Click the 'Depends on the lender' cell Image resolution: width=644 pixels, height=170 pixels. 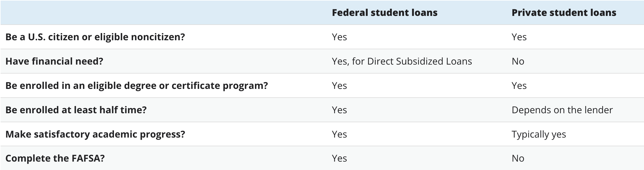(562, 110)
